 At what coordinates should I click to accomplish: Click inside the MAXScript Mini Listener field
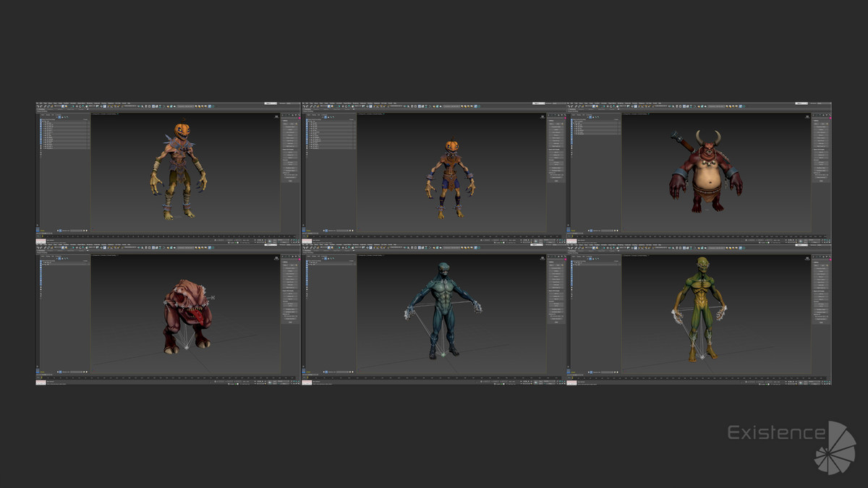(40, 240)
